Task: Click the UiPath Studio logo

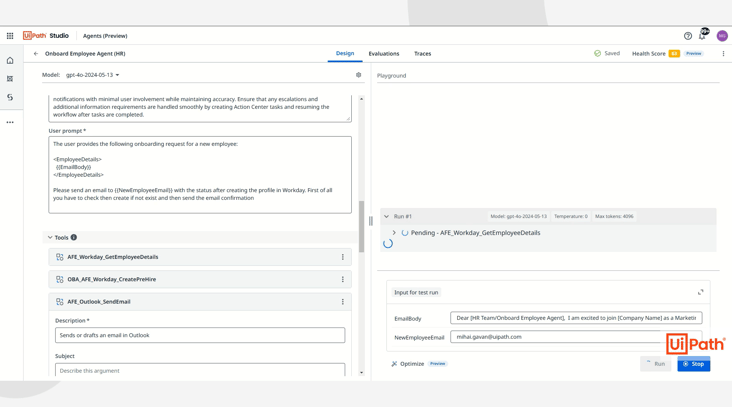Action: 46,35
